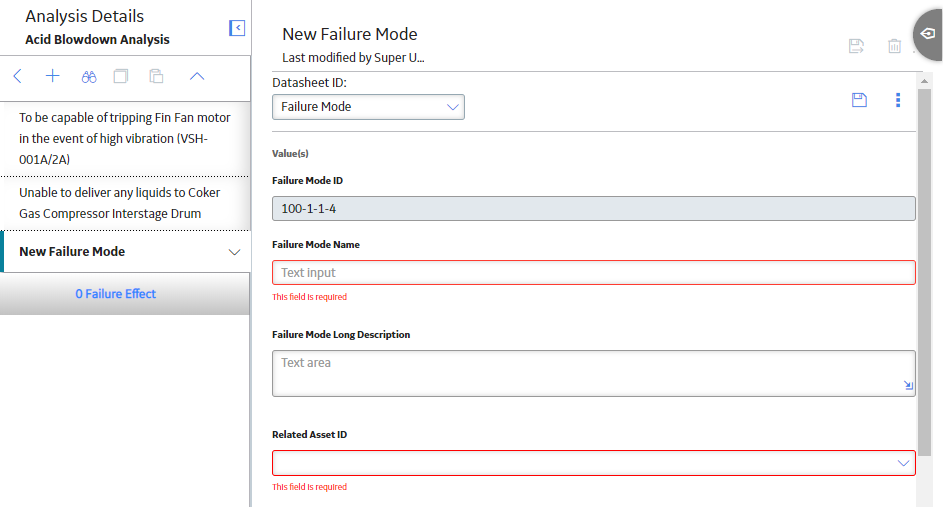Viewport: 943px width, 507px height.
Task: Click the trash delete icon in header
Action: pos(894,46)
